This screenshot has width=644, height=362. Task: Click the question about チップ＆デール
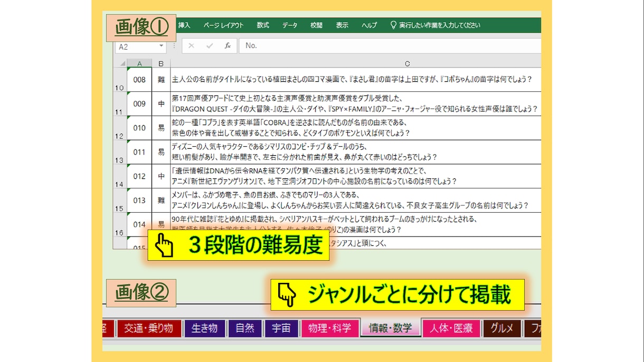(x=356, y=152)
